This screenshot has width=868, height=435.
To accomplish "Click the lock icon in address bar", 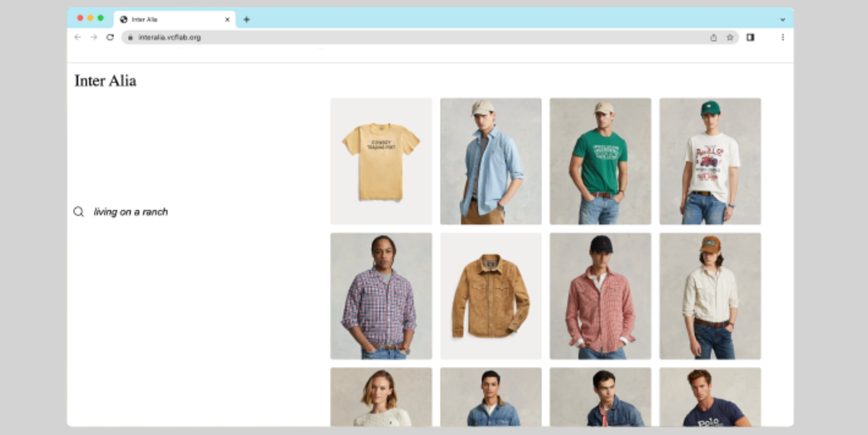I will pos(131,38).
